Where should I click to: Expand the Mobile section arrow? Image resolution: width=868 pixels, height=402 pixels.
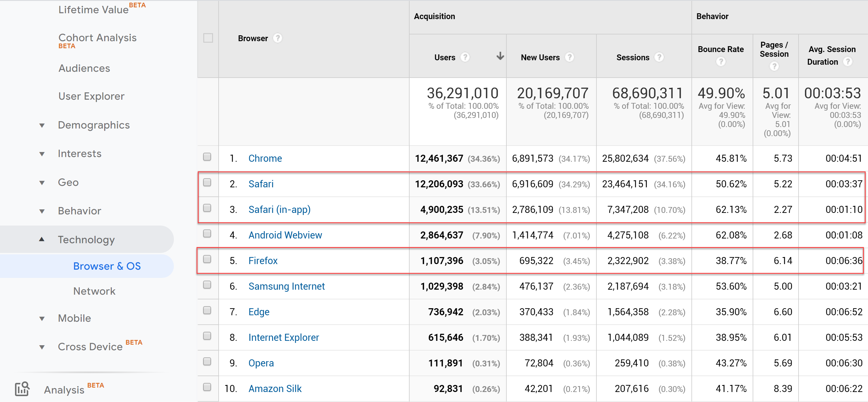pos(42,318)
